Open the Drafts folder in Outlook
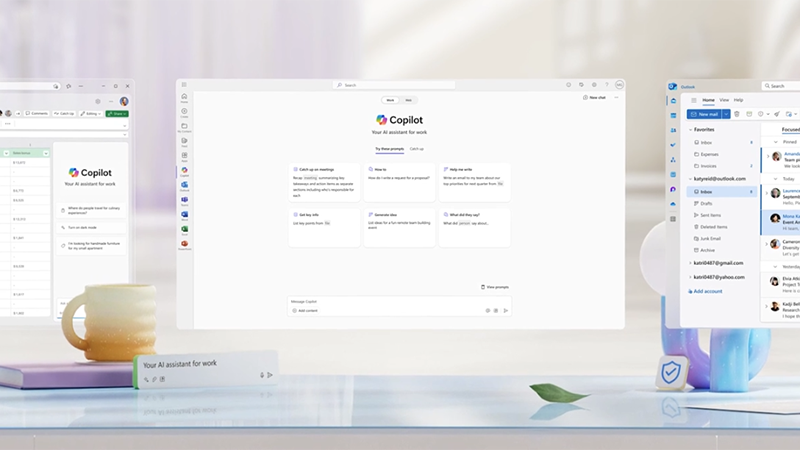This screenshot has height=450, width=800. [x=706, y=204]
